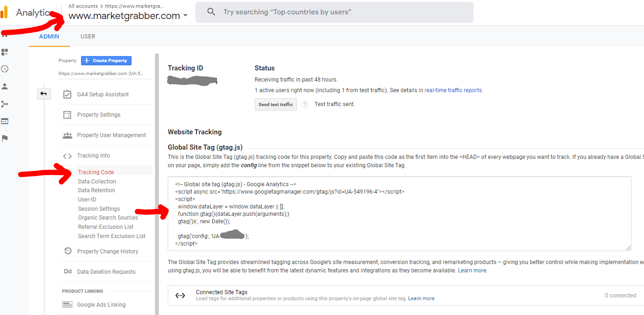Click the "0 connected" text
The image size is (644, 315).
620,296
